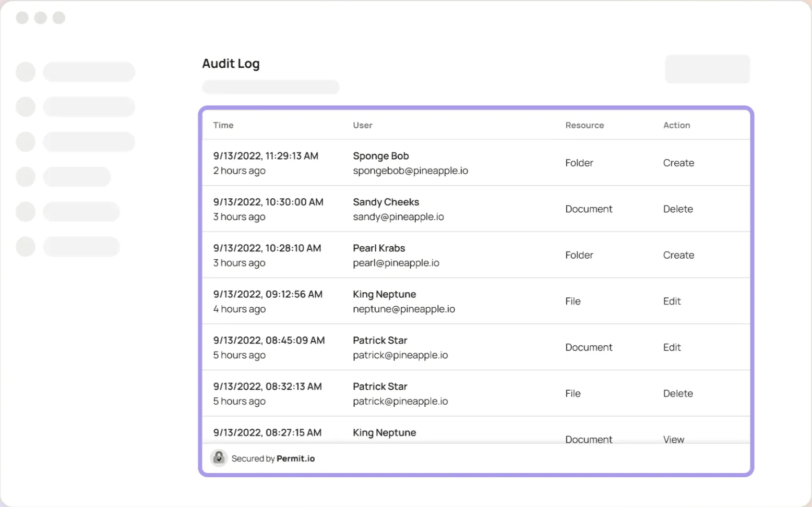Image resolution: width=812 pixels, height=507 pixels.
Task: Click the topmost sidebar circle icon
Action: pos(26,72)
